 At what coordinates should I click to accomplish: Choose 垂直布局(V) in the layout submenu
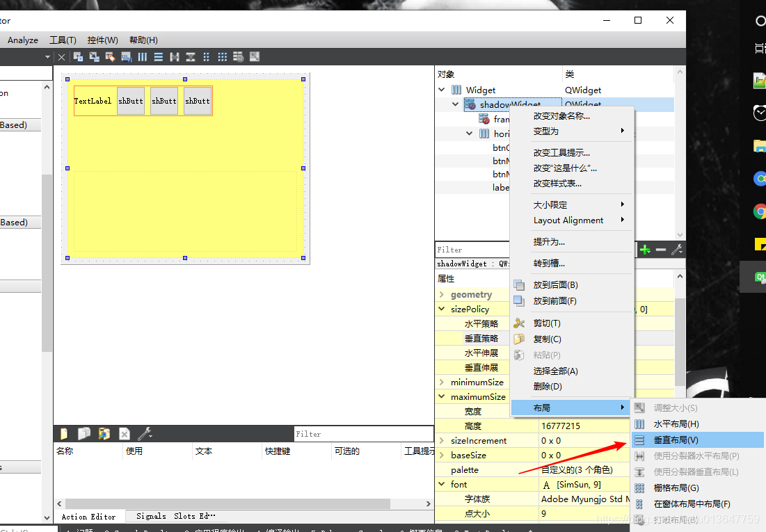tap(698, 440)
